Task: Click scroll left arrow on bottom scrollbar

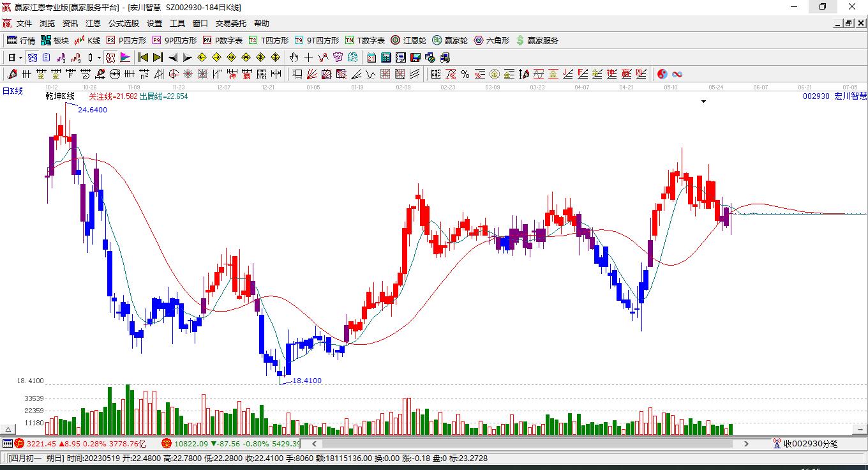Action: point(314,443)
